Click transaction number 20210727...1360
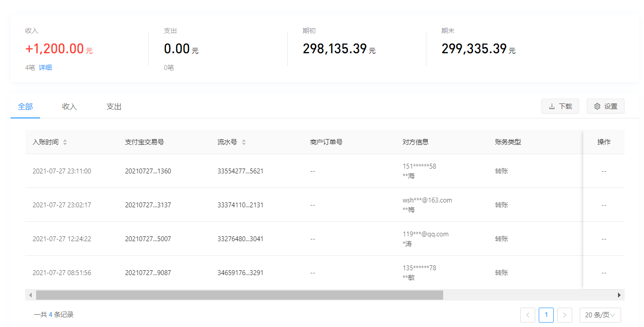The image size is (644, 327). pos(148,171)
